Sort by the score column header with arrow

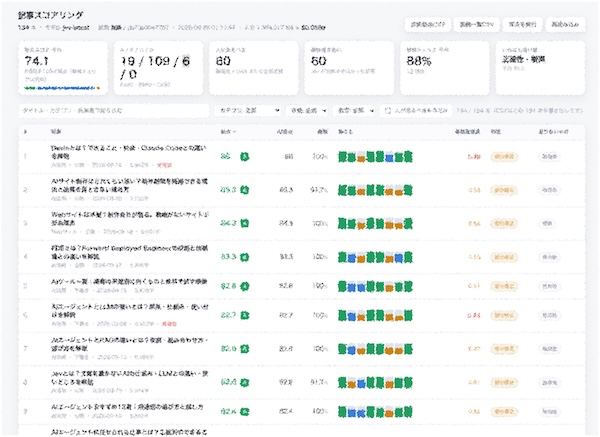point(228,131)
